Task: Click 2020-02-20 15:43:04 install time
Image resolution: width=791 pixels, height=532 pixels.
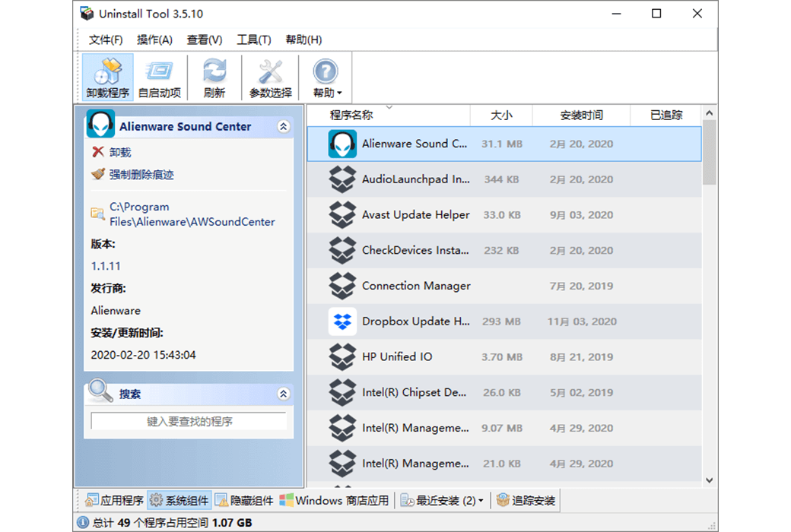Action: click(x=143, y=355)
